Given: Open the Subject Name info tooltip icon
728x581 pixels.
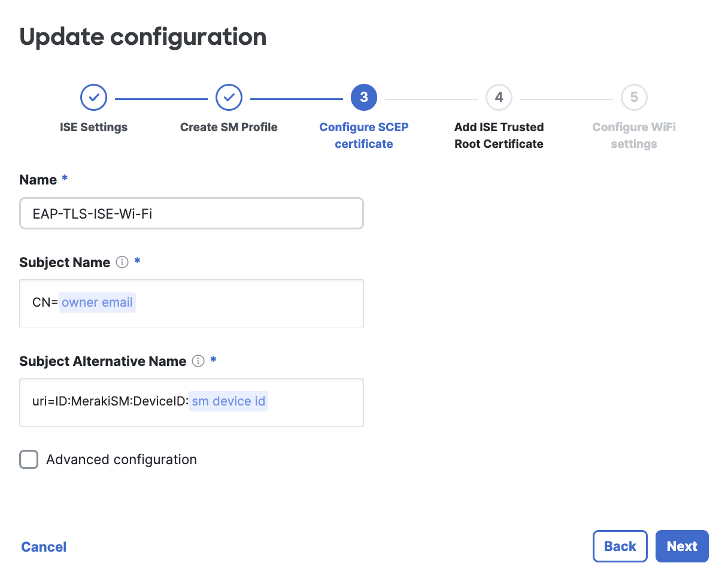Looking at the screenshot, I should 123,262.
